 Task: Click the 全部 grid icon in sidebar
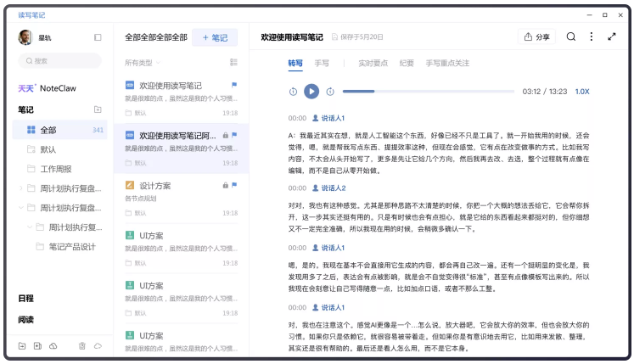[x=31, y=130]
